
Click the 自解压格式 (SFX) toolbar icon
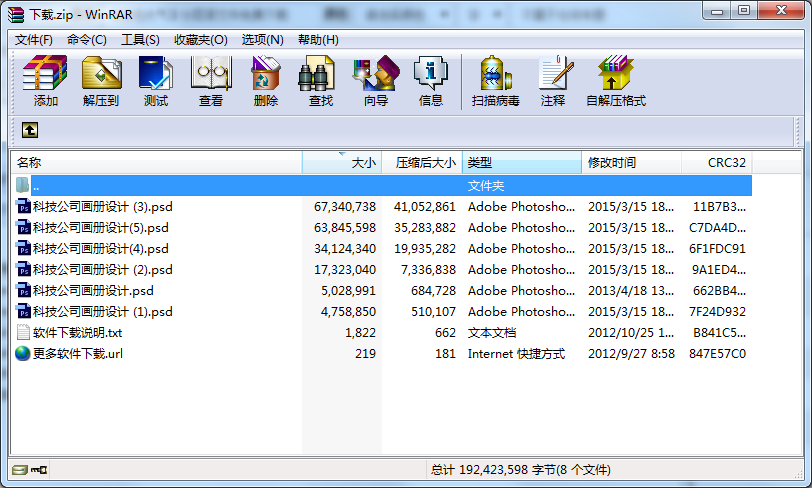(615, 73)
